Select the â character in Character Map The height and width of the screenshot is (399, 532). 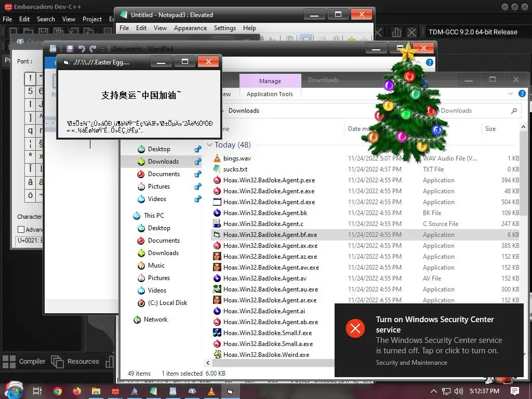pyautogui.click(x=30, y=182)
